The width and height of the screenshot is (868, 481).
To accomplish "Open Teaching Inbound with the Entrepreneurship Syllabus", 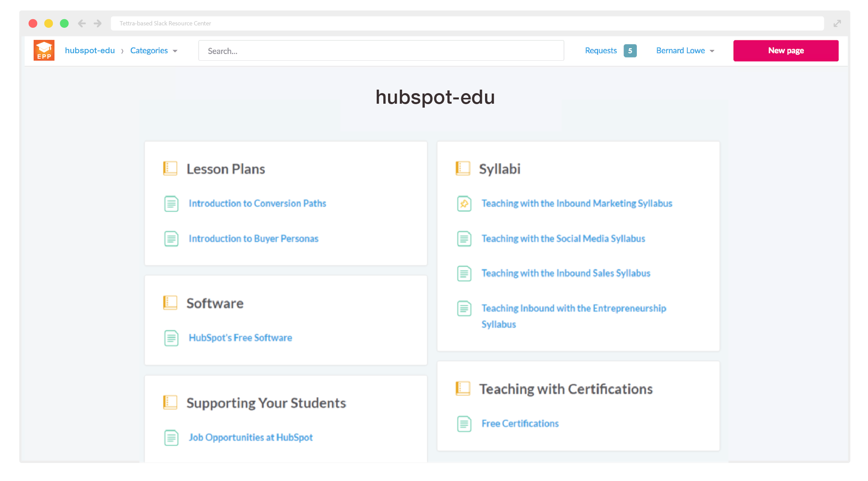I will point(573,316).
